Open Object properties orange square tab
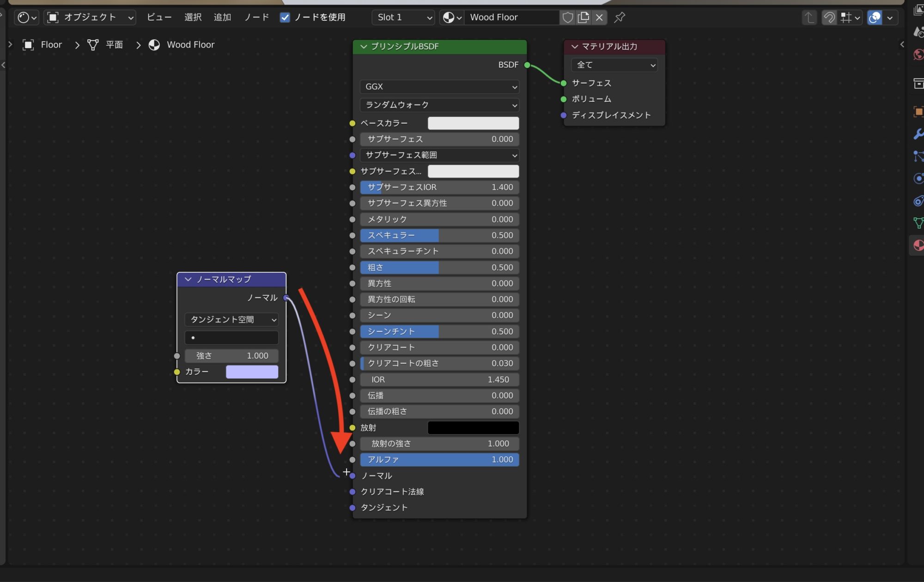This screenshot has height=582, width=924. tap(918, 111)
